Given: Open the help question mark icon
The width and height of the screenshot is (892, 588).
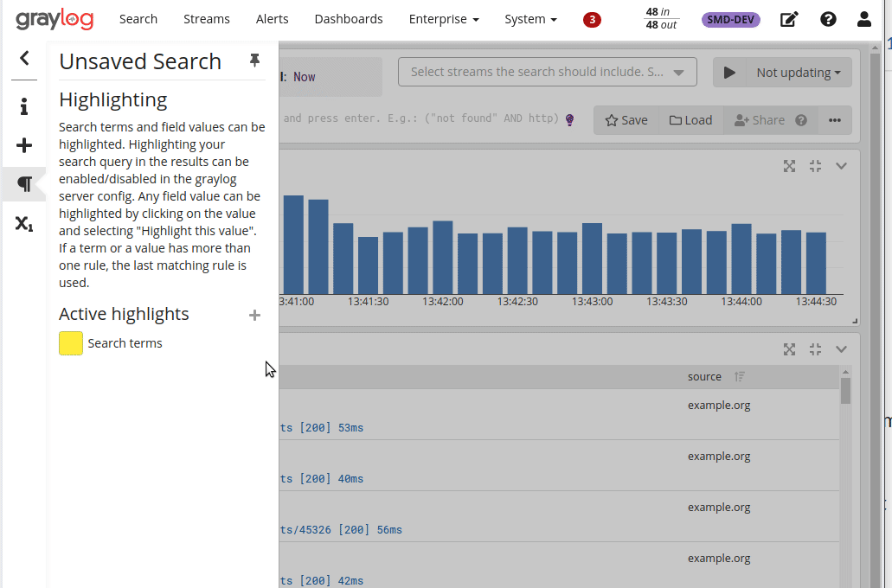Looking at the screenshot, I should pyautogui.click(x=828, y=19).
